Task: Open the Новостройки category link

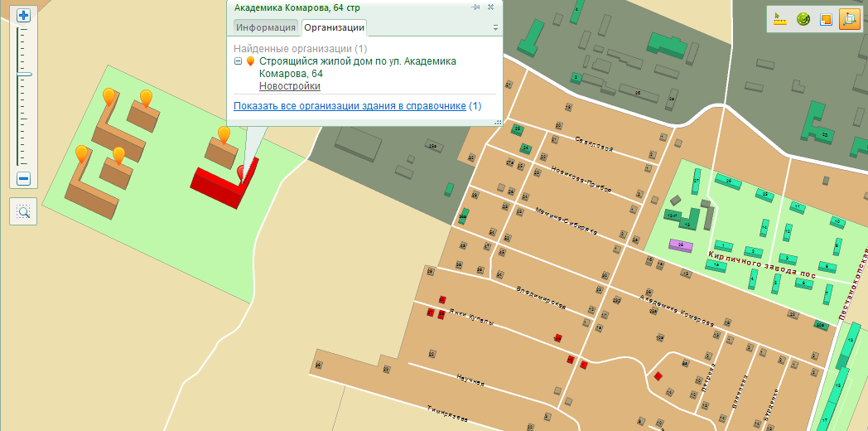Action: (x=290, y=86)
